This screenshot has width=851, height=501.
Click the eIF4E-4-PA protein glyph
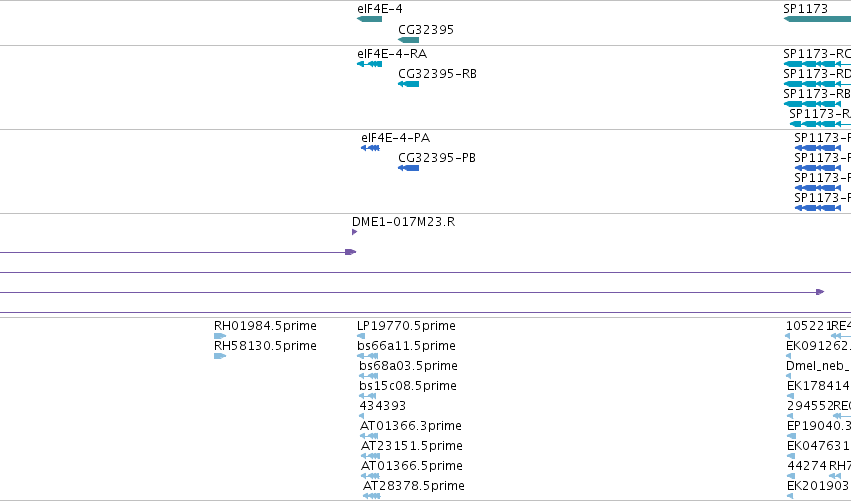(371, 148)
